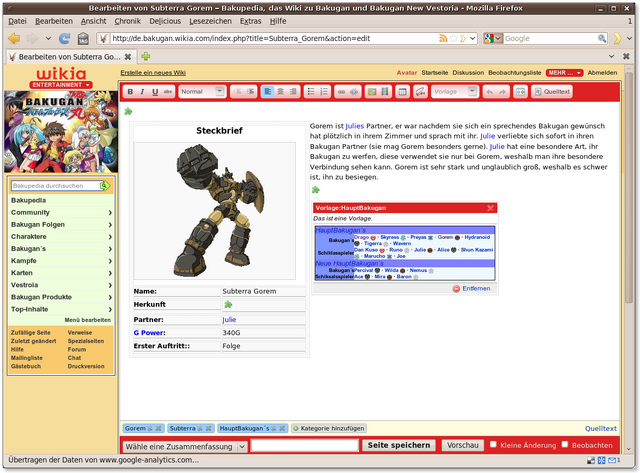
Task: Click the indent icon
Action: pos(250,92)
